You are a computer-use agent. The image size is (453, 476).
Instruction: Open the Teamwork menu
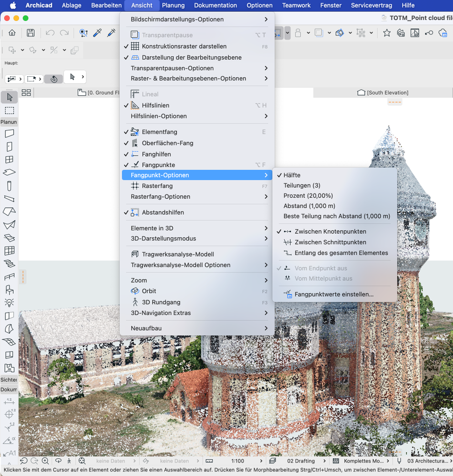pos(296,5)
